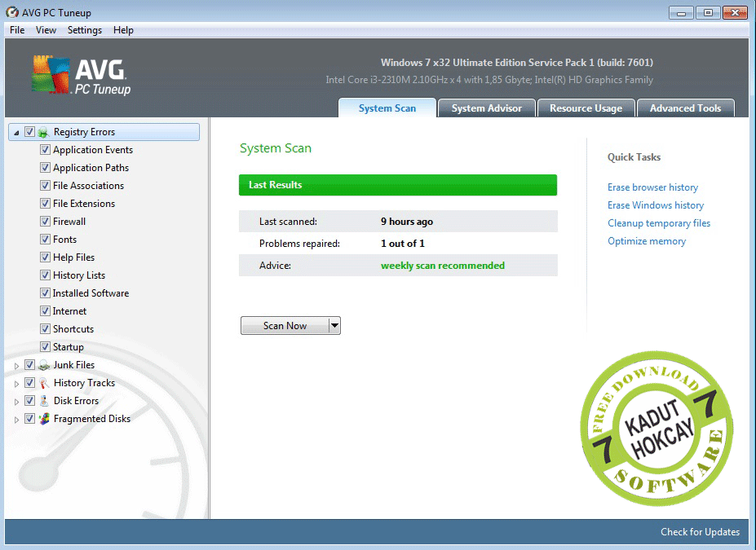Switch to the System Scan tab
756x550 pixels.
coord(387,108)
